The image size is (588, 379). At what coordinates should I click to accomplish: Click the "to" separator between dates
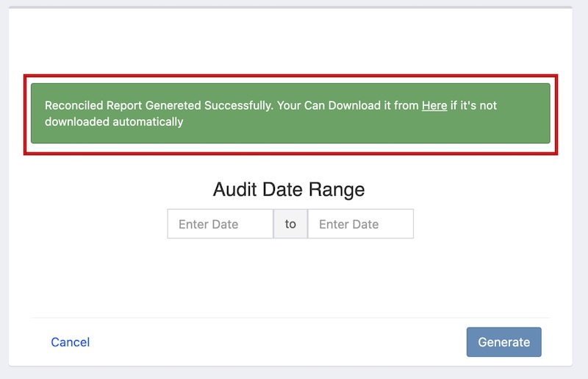(290, 224)
